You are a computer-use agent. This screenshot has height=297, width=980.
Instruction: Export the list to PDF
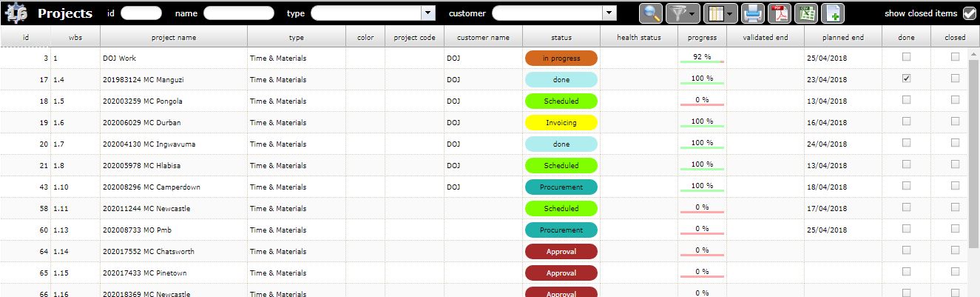(780, 13)
